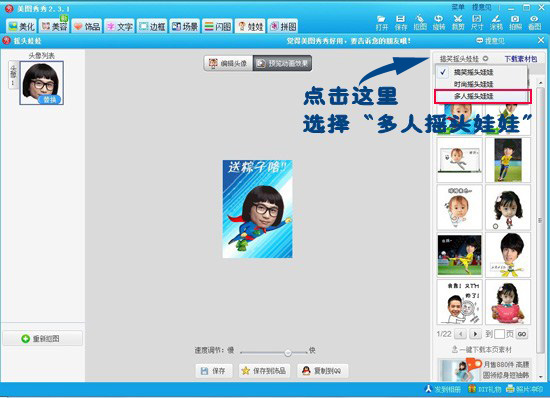
Task: Click the 保存 (Save) toolbar icon
Action: [401, 22]
